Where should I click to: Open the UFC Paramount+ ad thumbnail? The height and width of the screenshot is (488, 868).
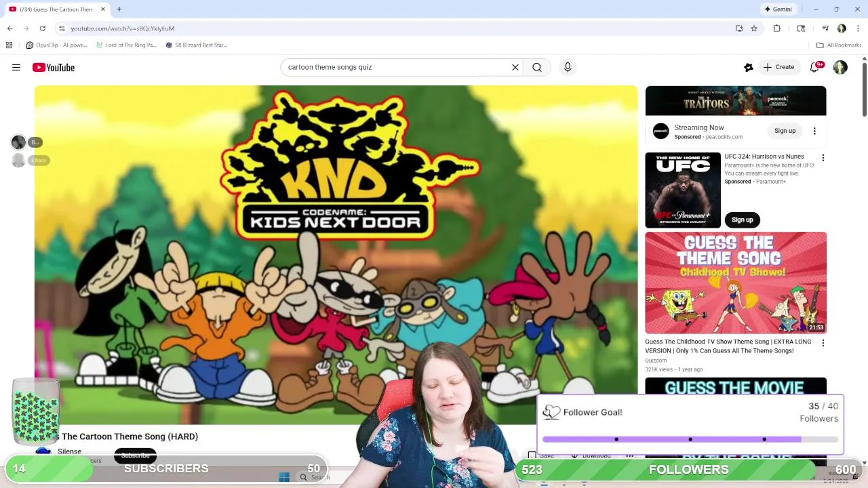(683, 190)
